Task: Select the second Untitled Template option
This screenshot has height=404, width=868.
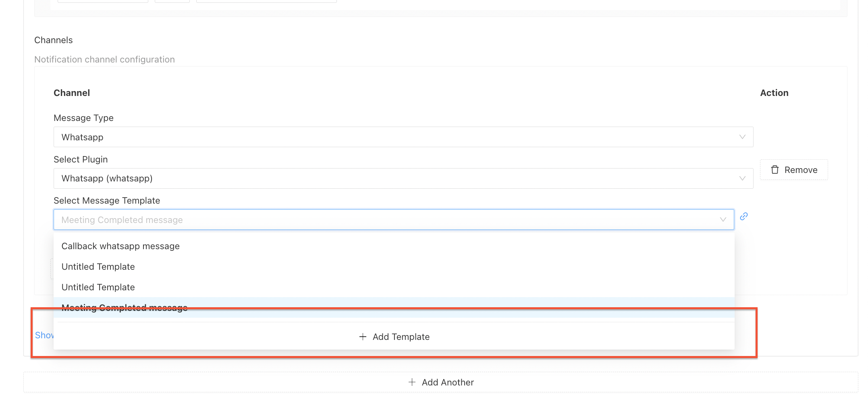Action: (98, 287)
